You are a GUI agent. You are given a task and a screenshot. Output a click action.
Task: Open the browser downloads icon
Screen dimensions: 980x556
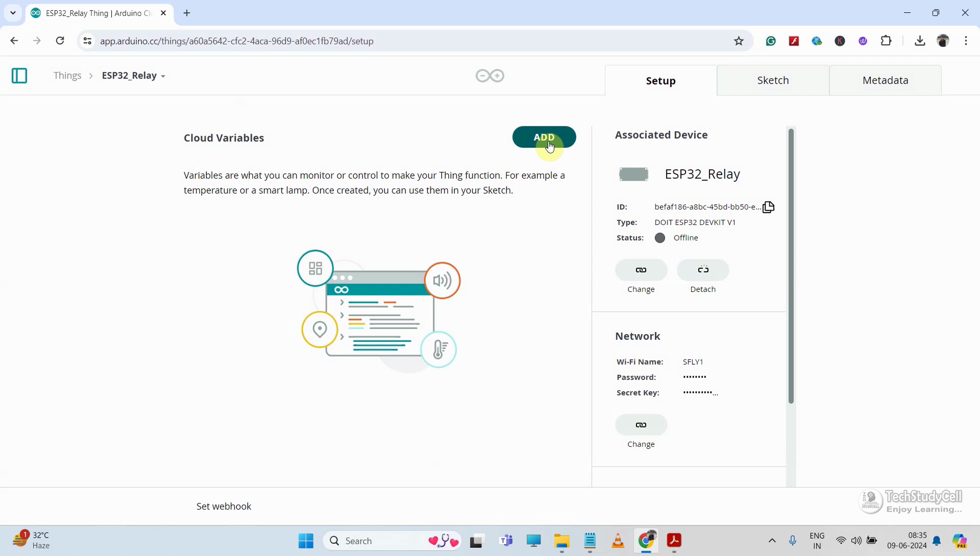(920, 41)
